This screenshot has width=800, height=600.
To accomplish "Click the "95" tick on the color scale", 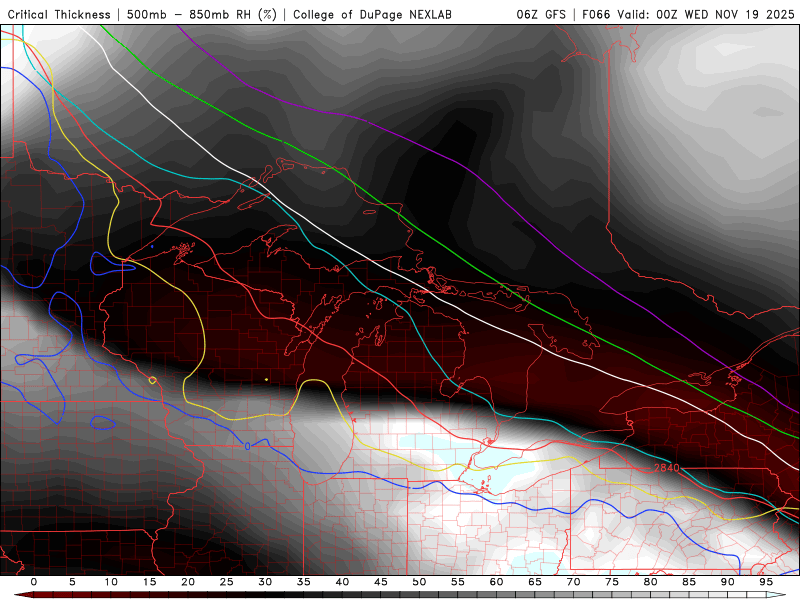I will tap(766, 582).
